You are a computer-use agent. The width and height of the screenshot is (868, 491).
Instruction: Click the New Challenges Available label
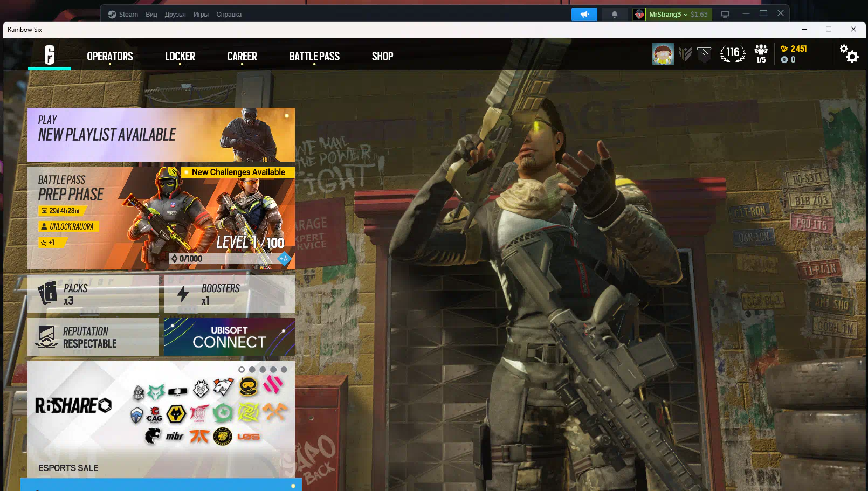(238, 172)
